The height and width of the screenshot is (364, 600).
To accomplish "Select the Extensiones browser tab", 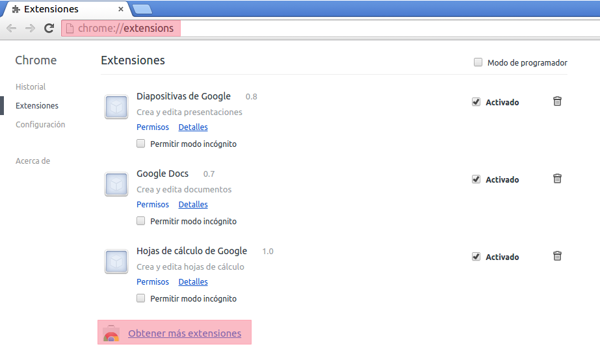I will [x=67, y=9].
